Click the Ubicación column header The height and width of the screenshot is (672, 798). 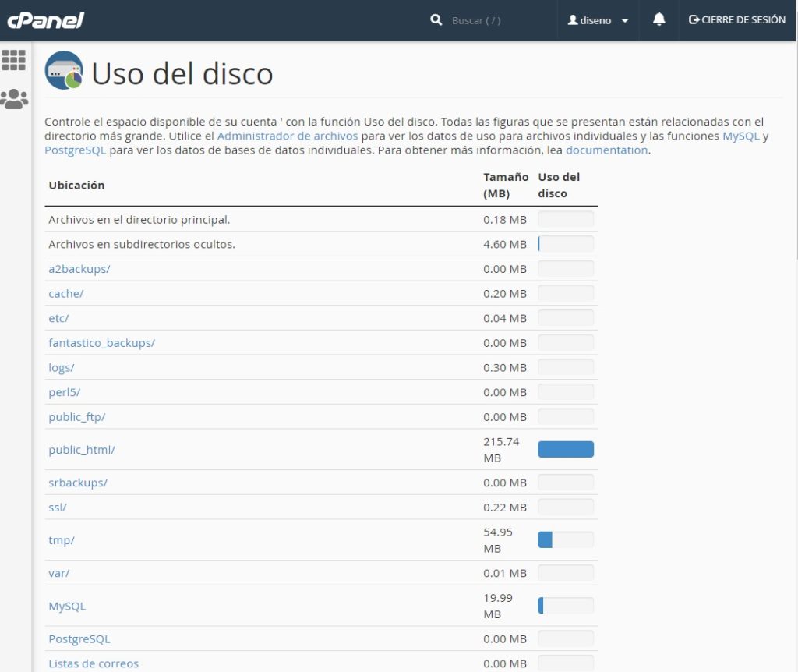pyautogui.click(x=77, y=186)
